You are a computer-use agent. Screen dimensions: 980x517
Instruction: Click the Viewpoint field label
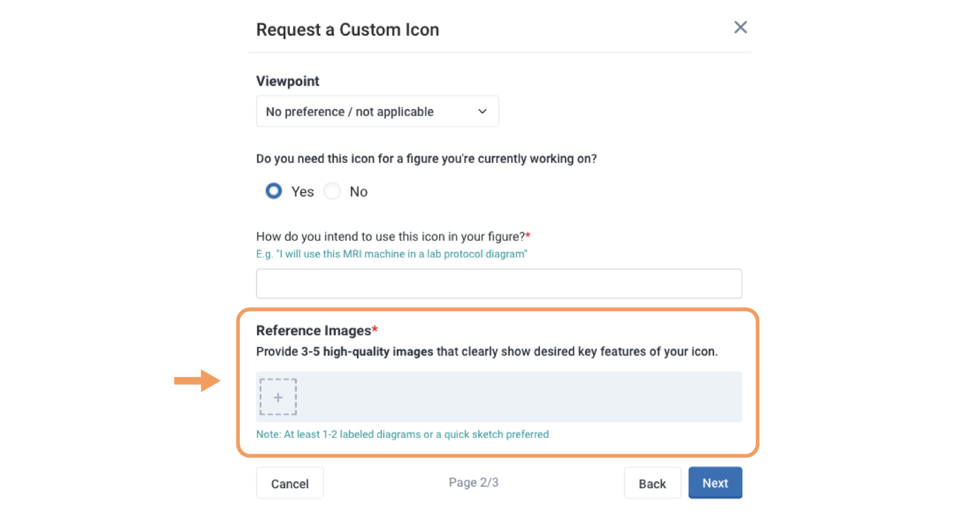[x=288, y=81]
